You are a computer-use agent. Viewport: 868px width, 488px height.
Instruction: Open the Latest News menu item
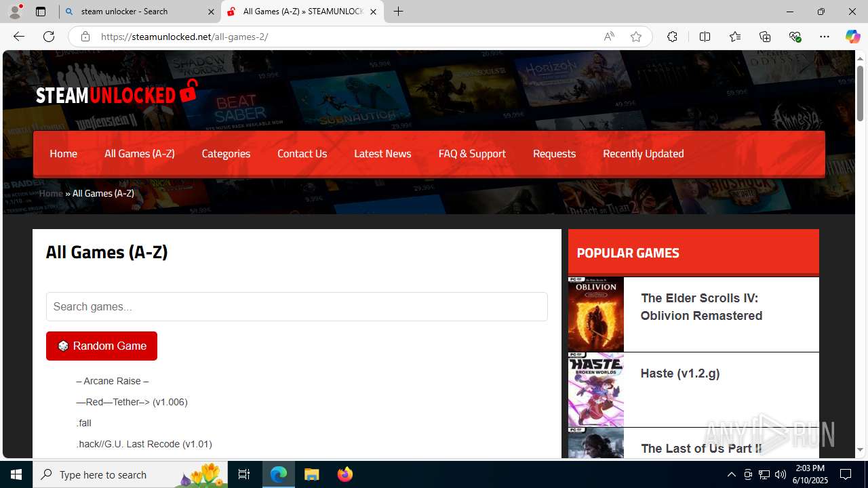click(x=382, y=153)
